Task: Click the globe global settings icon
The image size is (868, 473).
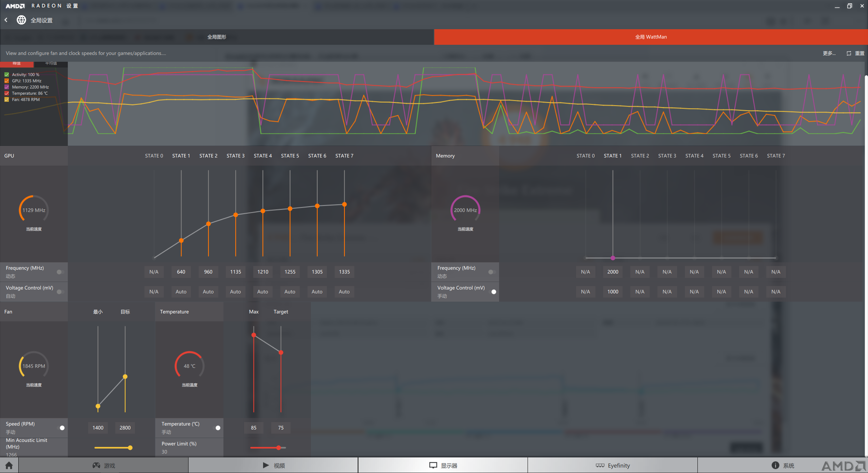Action: tap(21, 20)
